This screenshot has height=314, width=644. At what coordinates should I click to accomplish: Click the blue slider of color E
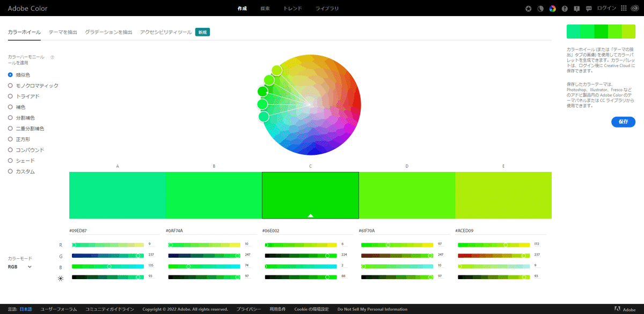coord(494,266)
